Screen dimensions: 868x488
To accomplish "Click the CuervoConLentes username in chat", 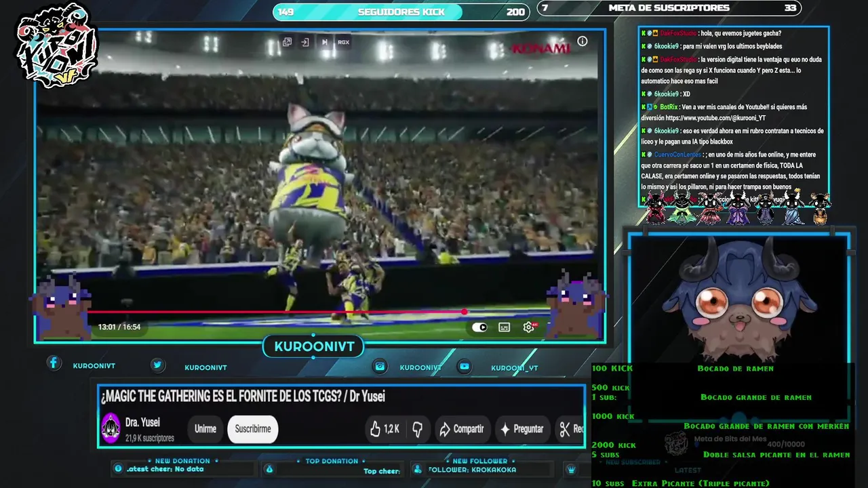I will (x=677, y=155).
